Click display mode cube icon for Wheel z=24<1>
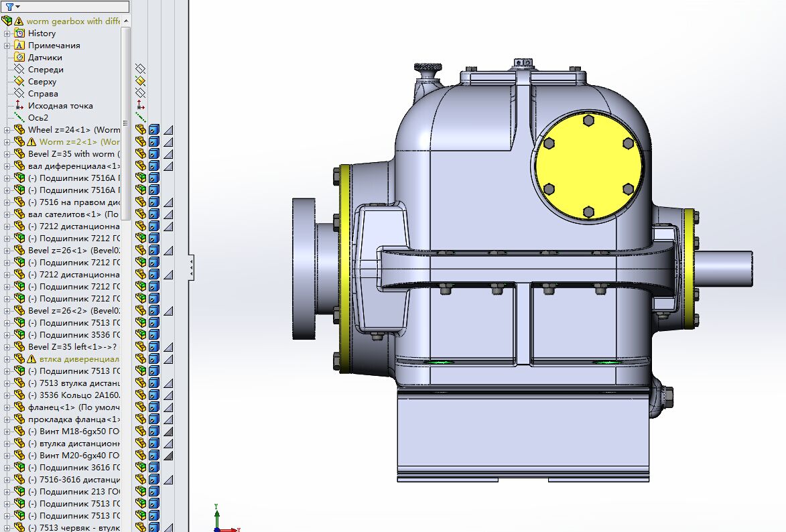This screenshot has height=532, width=786. click(x=154, y=130)
